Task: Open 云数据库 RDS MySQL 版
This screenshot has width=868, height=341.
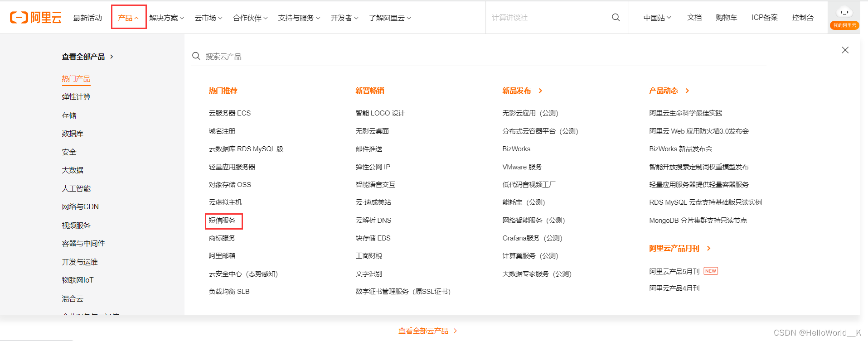Action: 246,149
